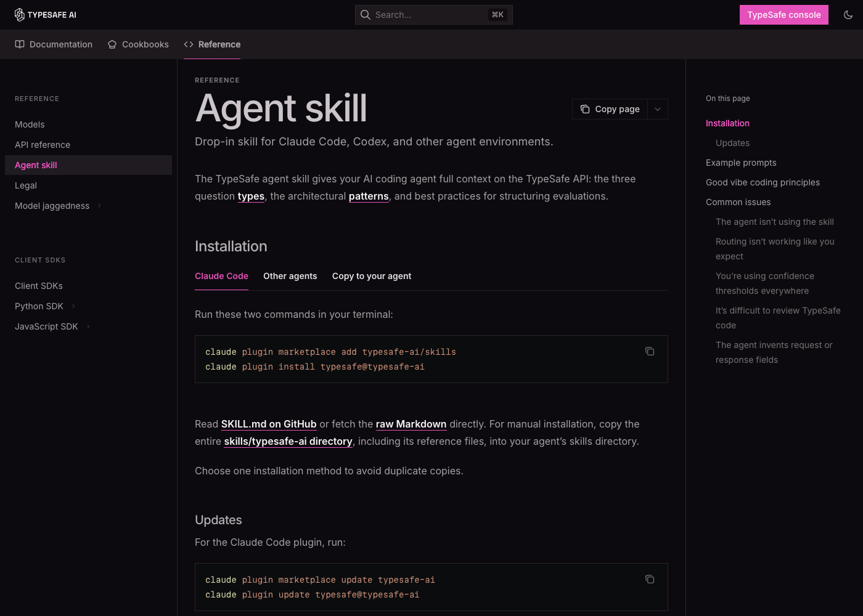This screenshot has width=863, height=616.
Task: Click the Agent skill page title
Action: [x=281, y=108]
